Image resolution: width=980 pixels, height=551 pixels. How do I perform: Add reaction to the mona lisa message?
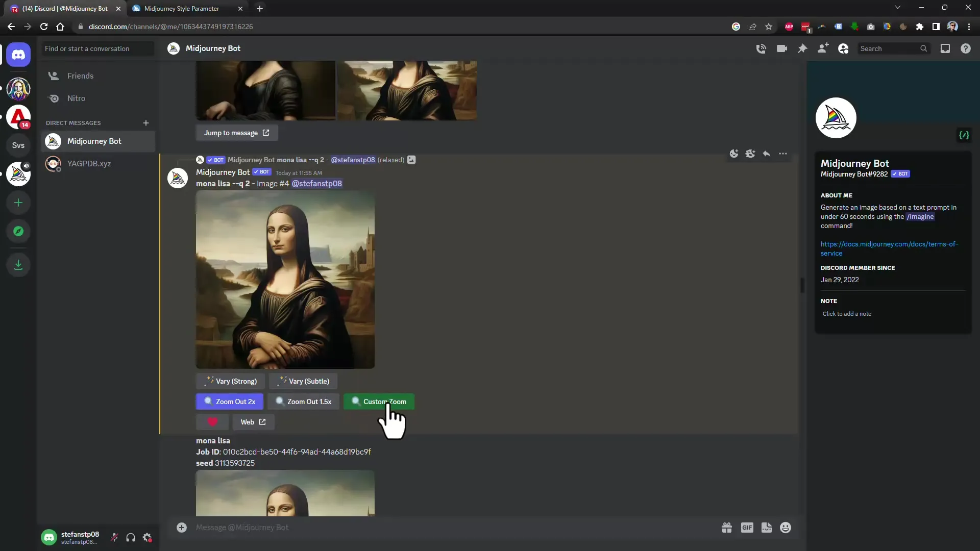click(x=734, y=154)
